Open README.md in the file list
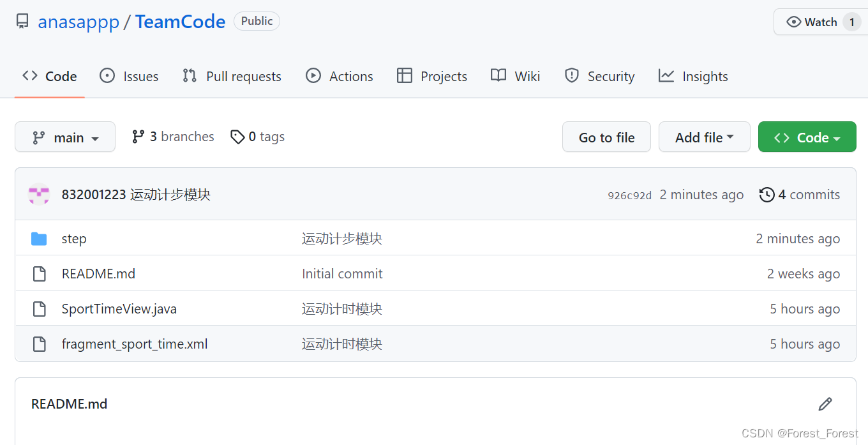The width and height of the screenshot is (868, 445). [98, 274]
